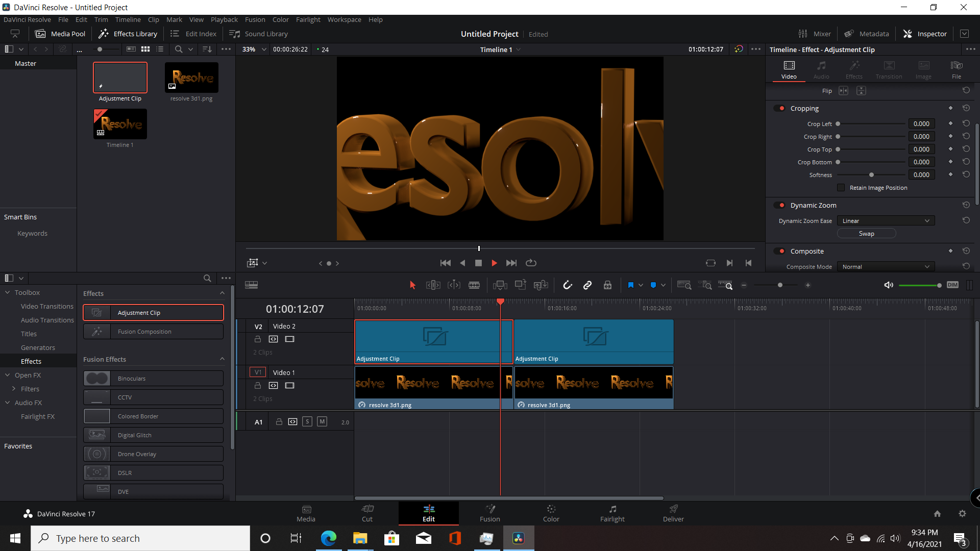
Task: Disable Cropping section toggle
Action: pyautogui.click(x=780, y=108)
